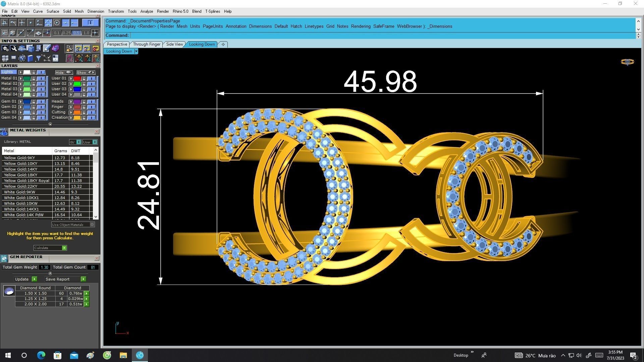Toggle the 45-degree angle snap icon
The image size is (644, 362).
(x=30, y=33)
